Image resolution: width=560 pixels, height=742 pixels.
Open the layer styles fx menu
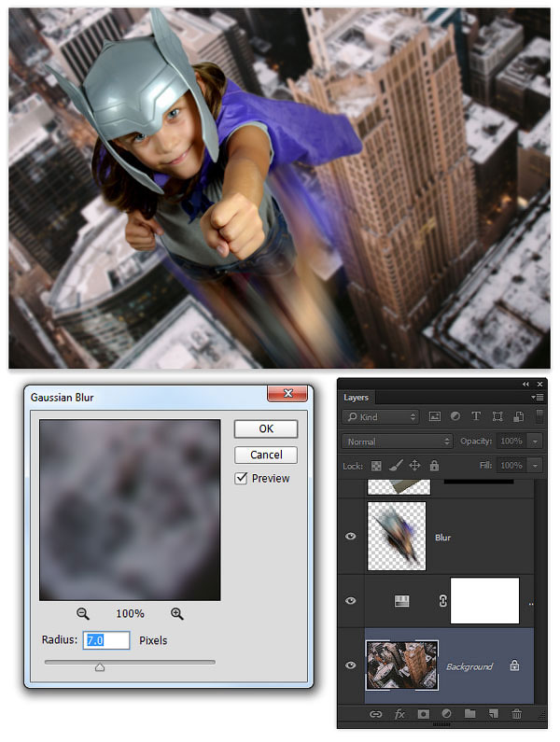point(399,714)
